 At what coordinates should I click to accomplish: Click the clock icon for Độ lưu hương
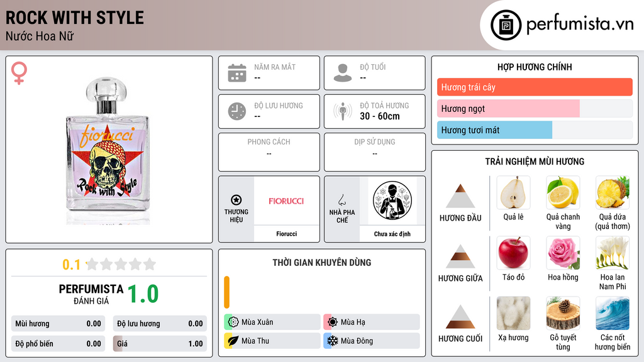tap(237, 111)
